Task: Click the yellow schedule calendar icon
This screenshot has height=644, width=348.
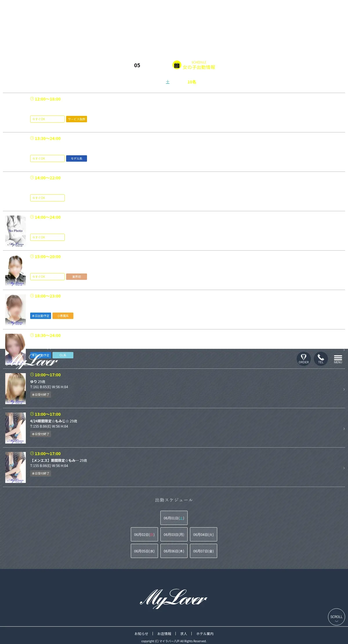Action: [177, 65]
